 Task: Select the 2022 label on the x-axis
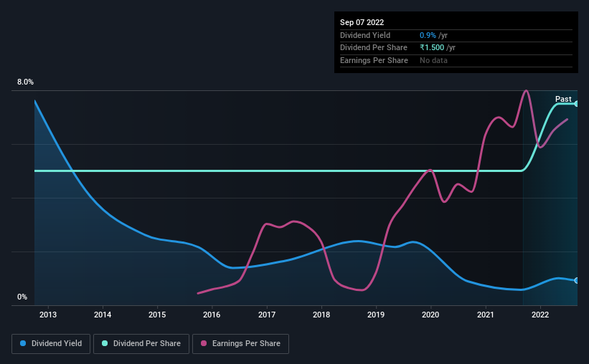point(540,315)
